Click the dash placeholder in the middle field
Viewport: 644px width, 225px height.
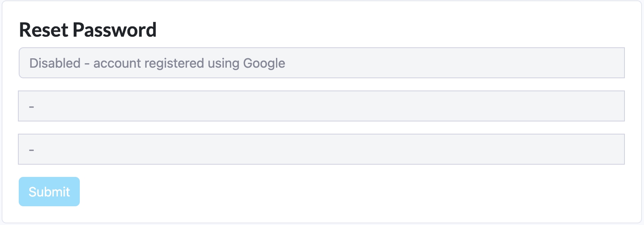click(x=32, y=107)
